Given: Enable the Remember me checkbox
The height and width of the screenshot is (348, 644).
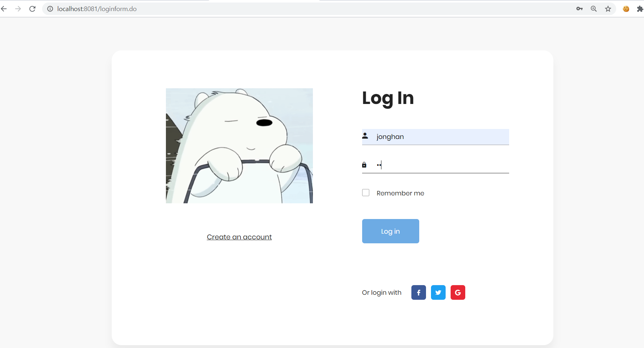Looking at the screenshot, I should [x=366, y=193].
